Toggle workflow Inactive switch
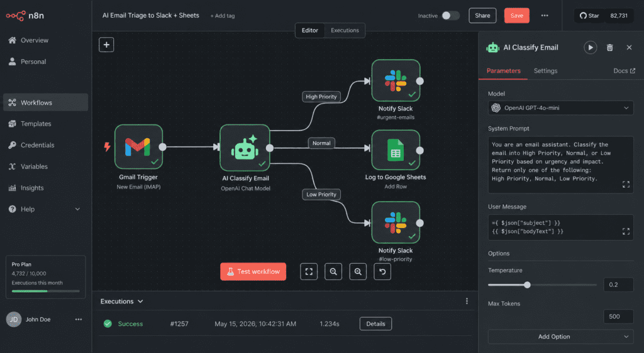Viewport: 644px width, 353px height. (x=450, y=16)
